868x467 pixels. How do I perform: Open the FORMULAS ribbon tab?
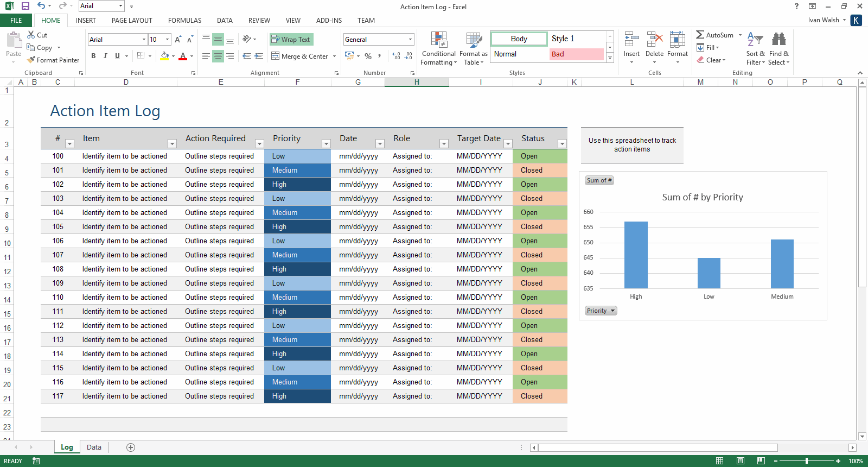click(184, 21)
